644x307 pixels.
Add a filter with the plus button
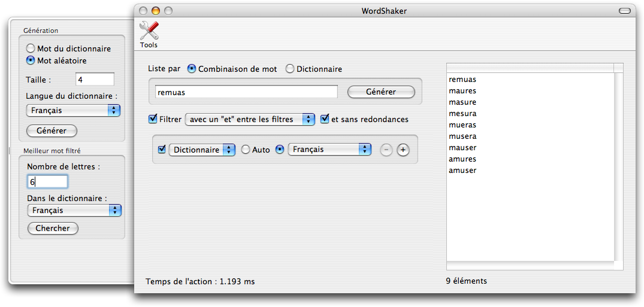[x=403, y=150]
